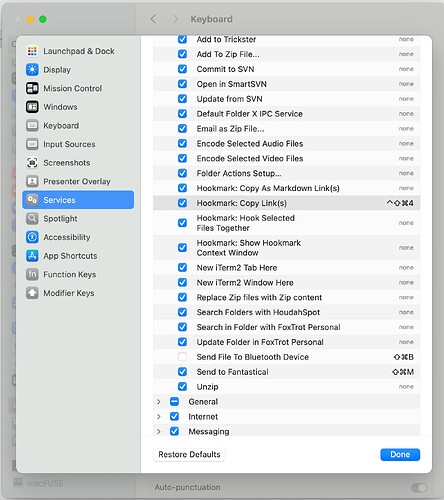
Task: Disable the Send to Fantastical checkbox
Action: coord(182,372)
